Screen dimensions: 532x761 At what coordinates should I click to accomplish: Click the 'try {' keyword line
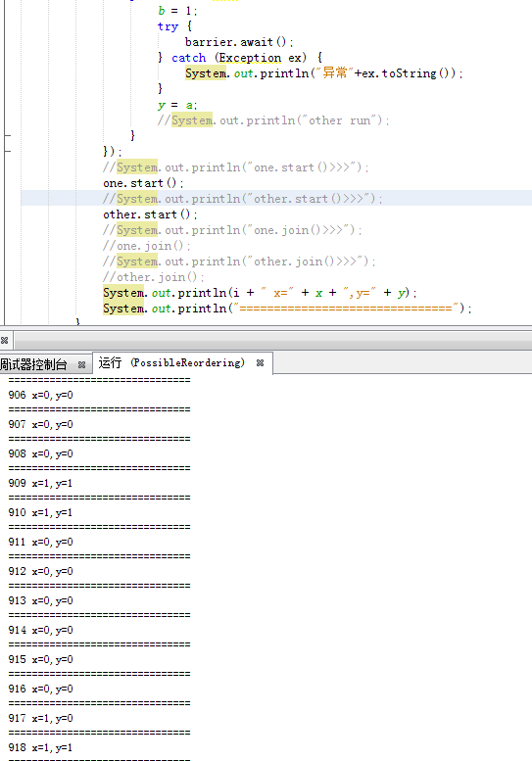coord(174,26)
